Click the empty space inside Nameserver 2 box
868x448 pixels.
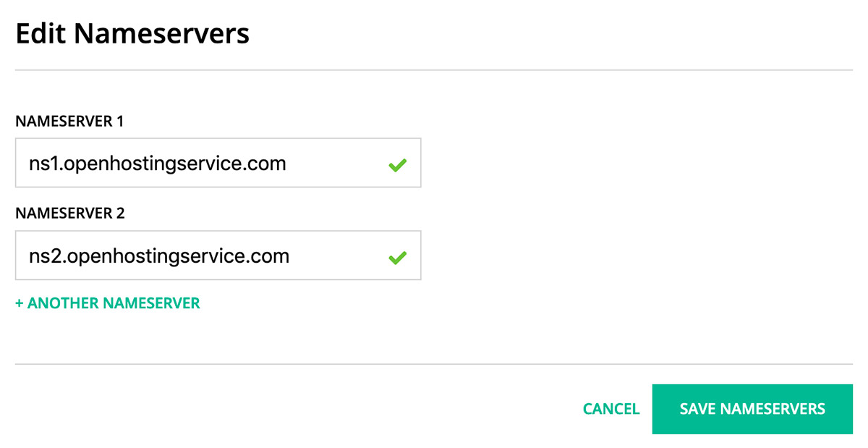(338, 256)
